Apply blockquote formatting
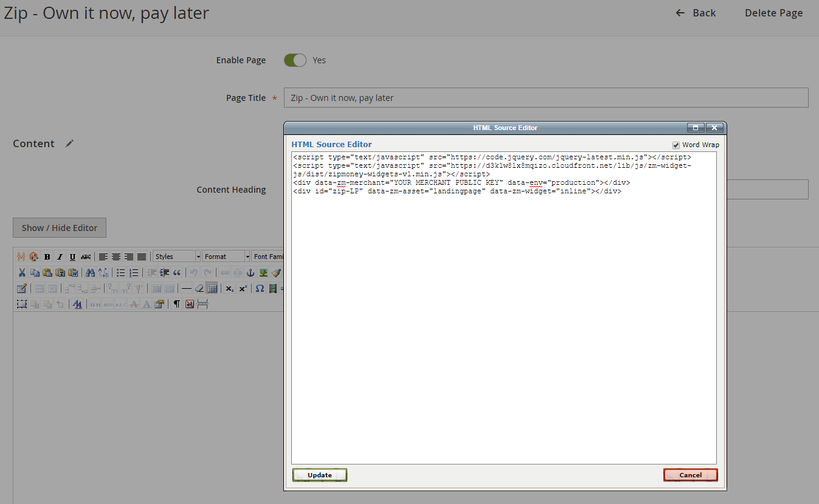 pyautogui.click(x=177, y=272)
